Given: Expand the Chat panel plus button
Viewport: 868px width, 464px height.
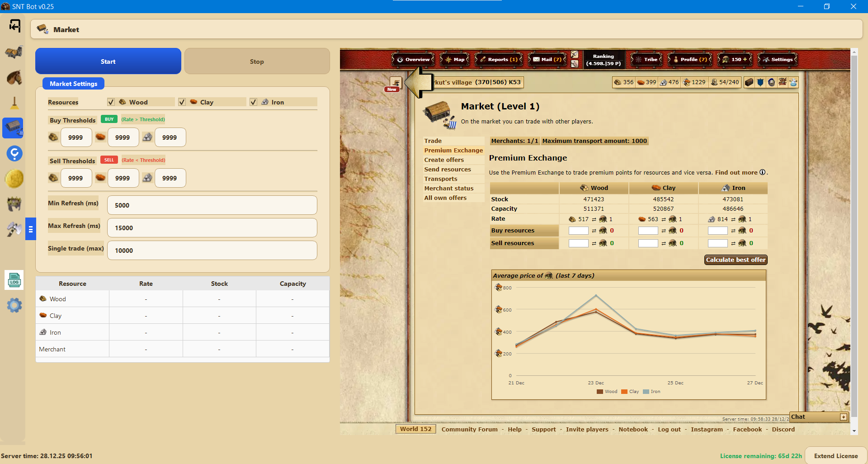Looking at the screenshot, I should [844, 417].
